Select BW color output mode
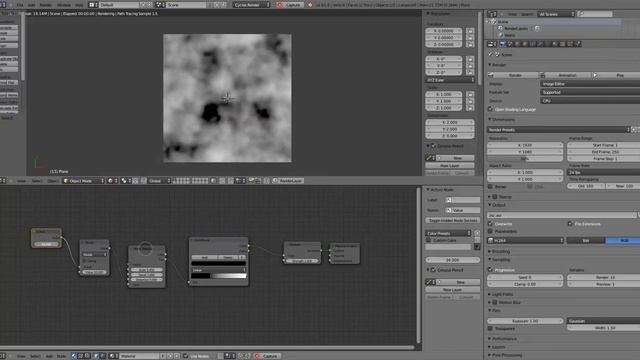Screen dimensions: 640x360 coord(586,240)
